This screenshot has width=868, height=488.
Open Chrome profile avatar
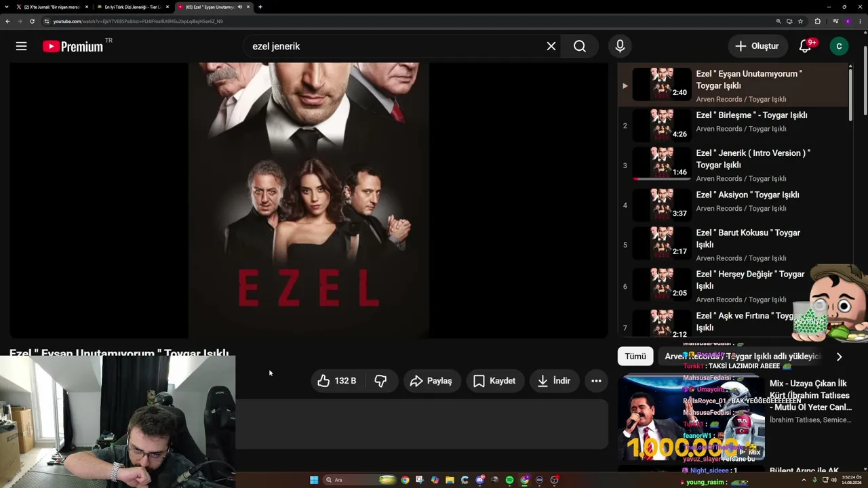coord(848,21)
